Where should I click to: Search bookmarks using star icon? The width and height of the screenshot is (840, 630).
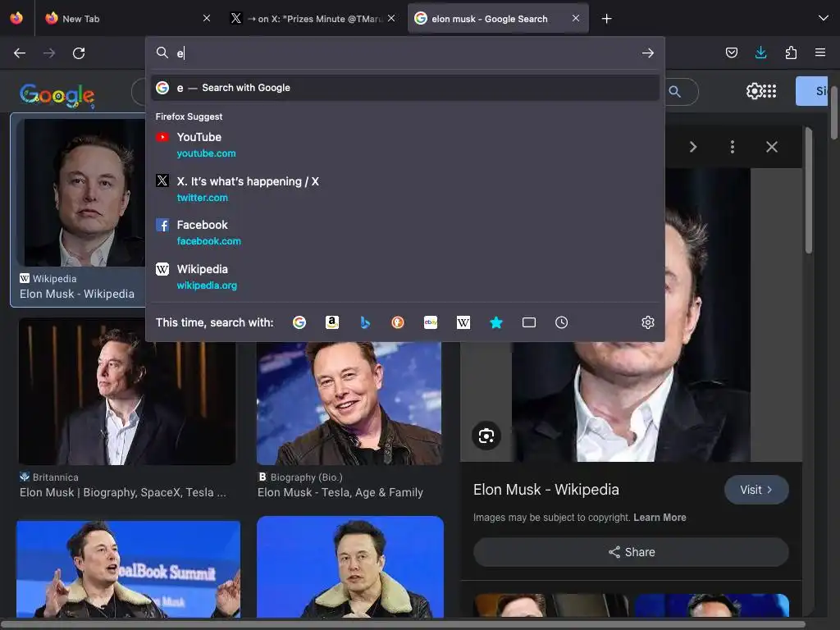tap(496, 322)
